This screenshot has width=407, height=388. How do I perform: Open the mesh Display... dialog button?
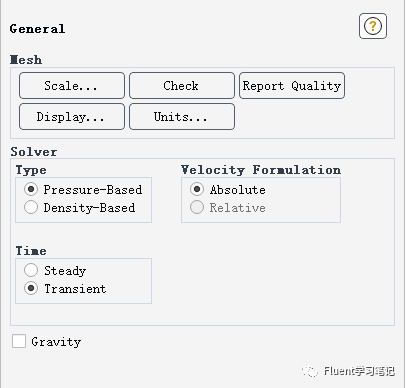point(72,117)
